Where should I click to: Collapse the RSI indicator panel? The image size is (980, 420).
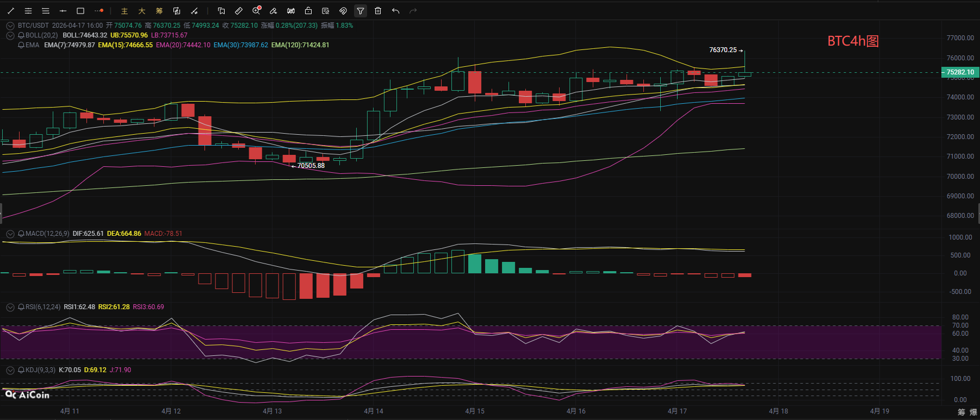click(10, 307)
